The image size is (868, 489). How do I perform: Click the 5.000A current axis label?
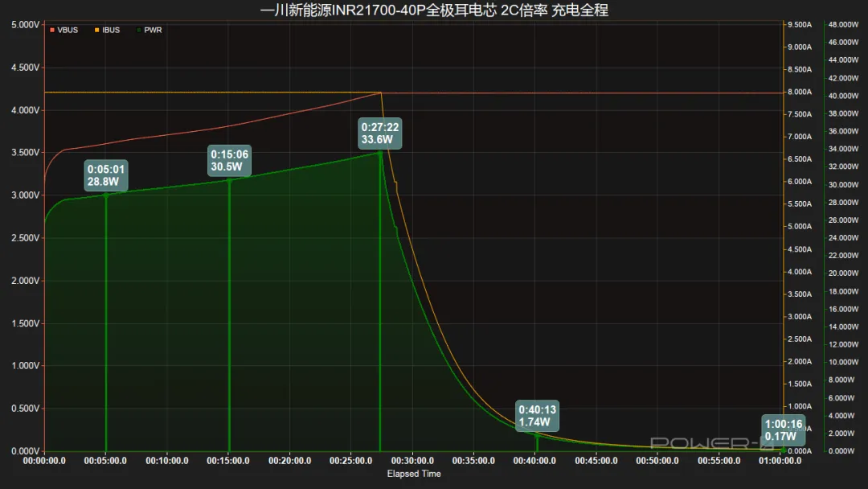coord(800,227)
